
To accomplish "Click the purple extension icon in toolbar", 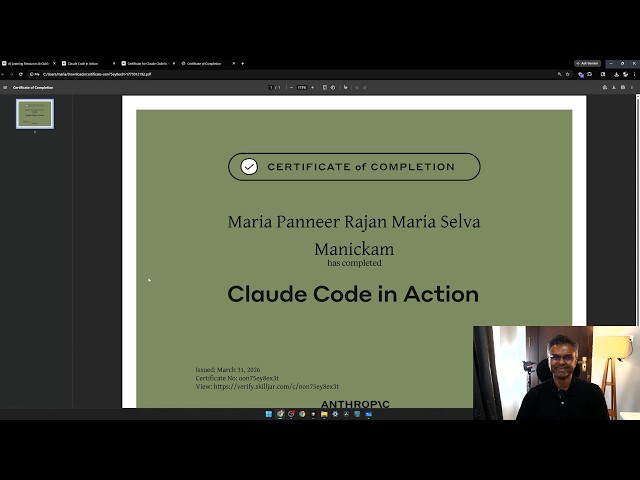I will (580, 75).
